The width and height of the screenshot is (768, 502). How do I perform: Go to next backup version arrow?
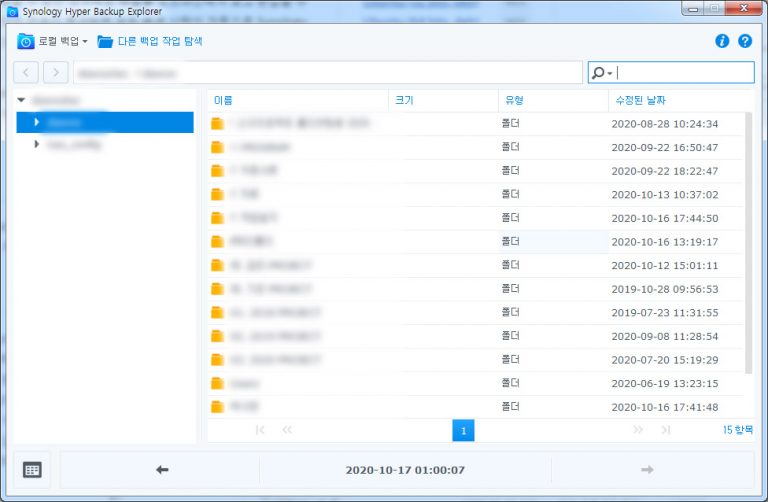coord(648,470)
